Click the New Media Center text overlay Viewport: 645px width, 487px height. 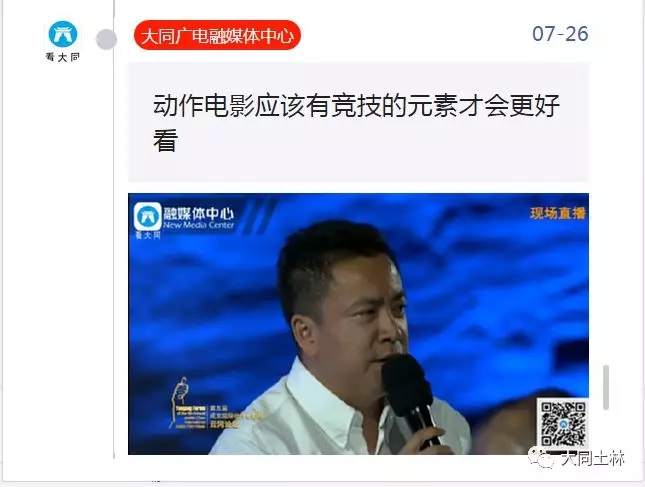click(198, 225)
